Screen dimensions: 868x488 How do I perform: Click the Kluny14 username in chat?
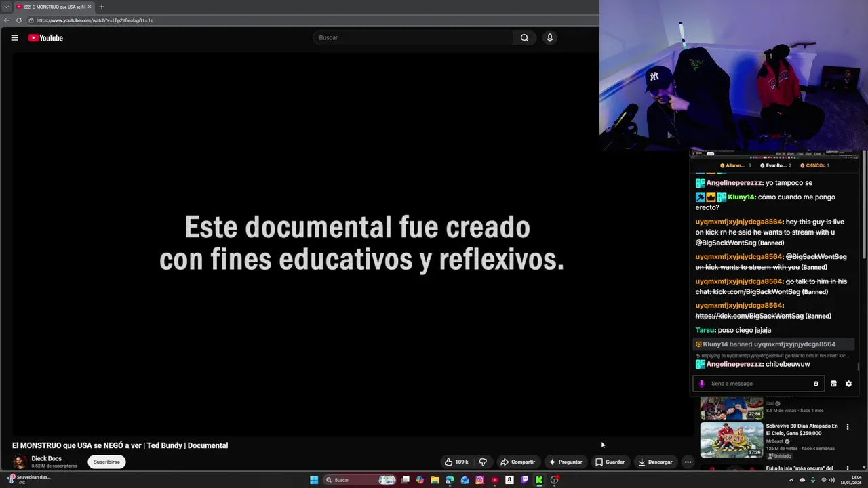pos(741,197)
